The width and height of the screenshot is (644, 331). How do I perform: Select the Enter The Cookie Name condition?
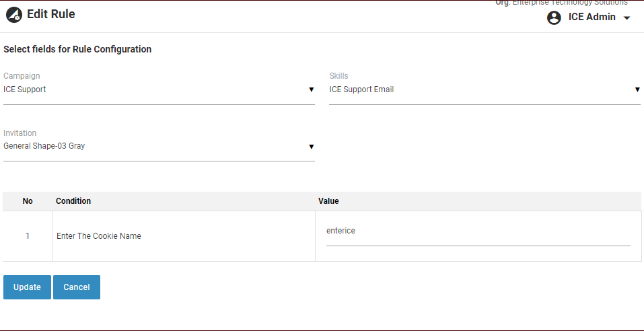(99, 236)
